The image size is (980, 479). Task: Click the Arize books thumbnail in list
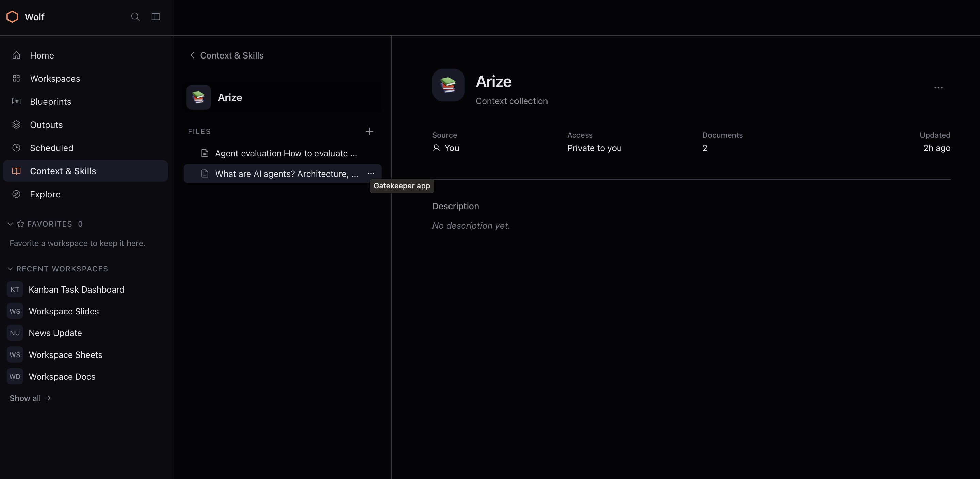(x=199, y=97)
